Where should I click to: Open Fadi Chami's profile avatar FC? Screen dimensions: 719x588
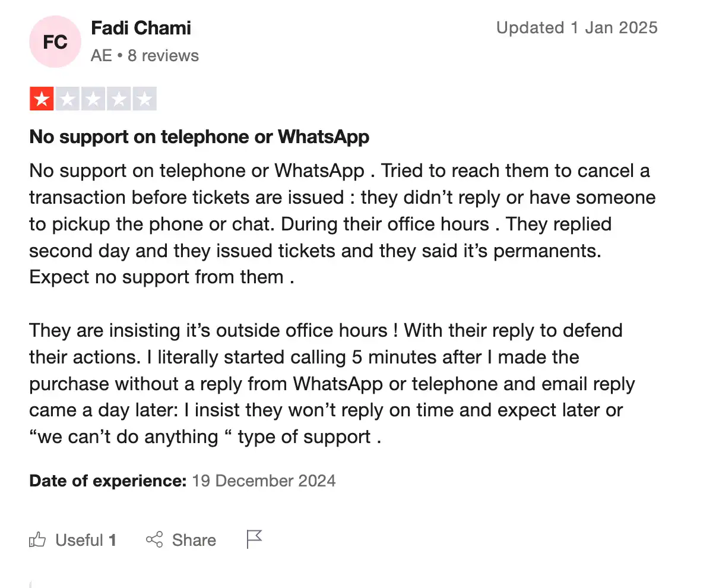[x=55, y=42]
